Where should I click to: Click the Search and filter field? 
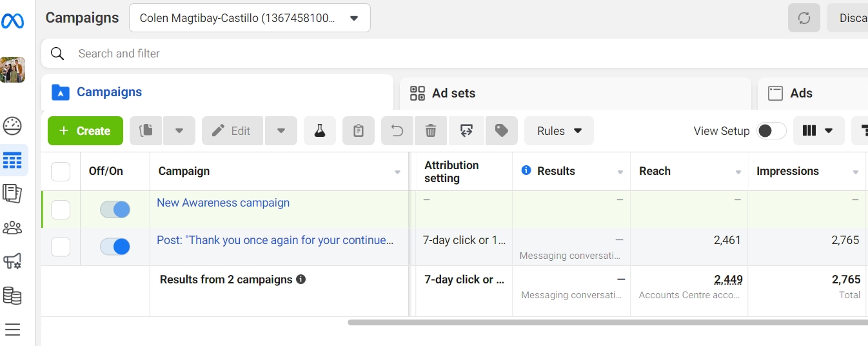(x=387, y=54)
